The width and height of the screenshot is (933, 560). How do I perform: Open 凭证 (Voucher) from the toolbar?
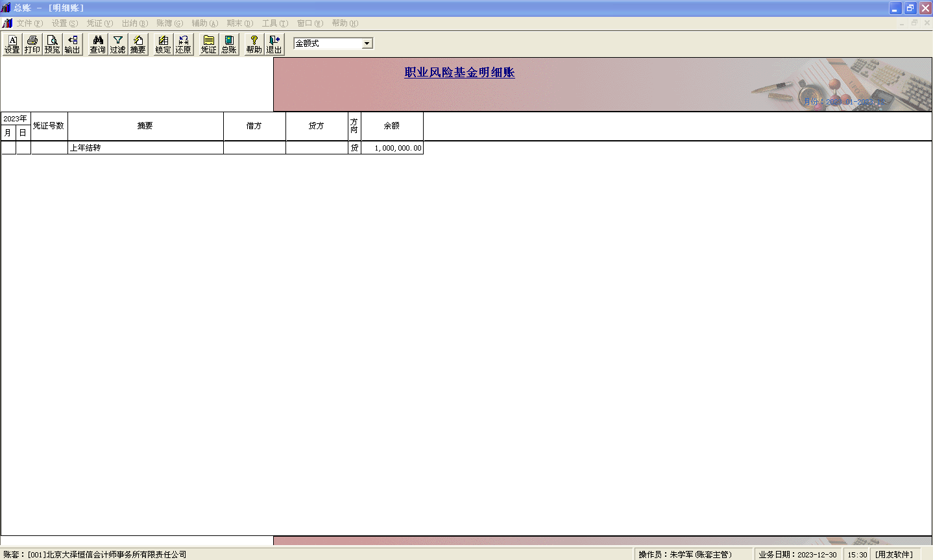[209, 44]
